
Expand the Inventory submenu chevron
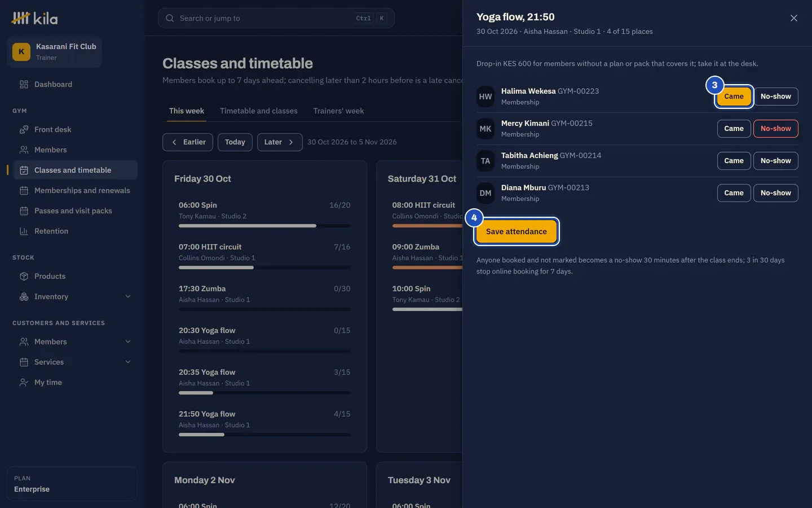128,296
